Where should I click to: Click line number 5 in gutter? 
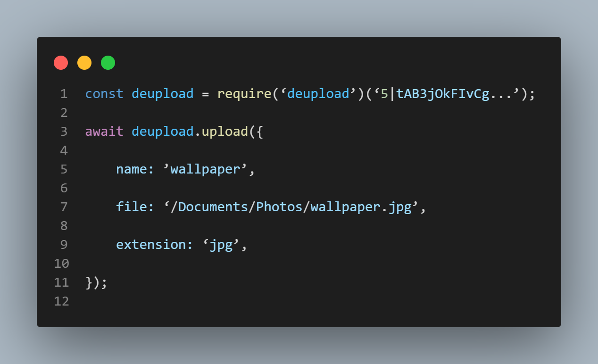click(64, 169)
